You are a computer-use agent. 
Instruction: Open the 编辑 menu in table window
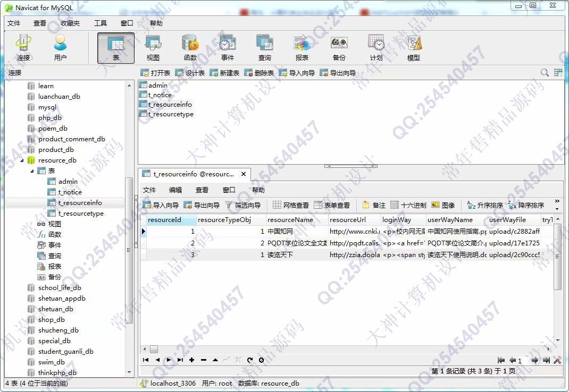(175, 190)
